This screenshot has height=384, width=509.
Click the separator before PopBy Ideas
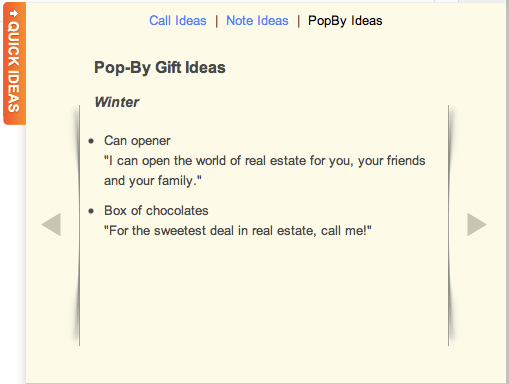point(299,21)
